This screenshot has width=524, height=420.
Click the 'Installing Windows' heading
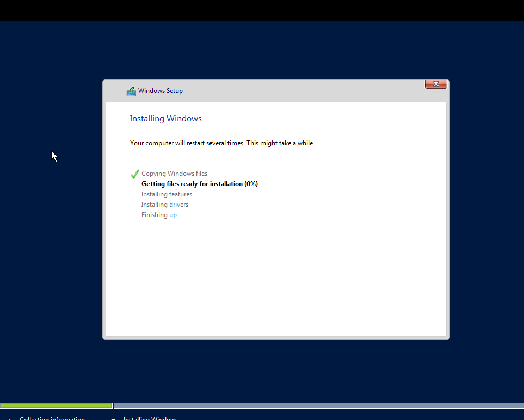coord(166,119)
